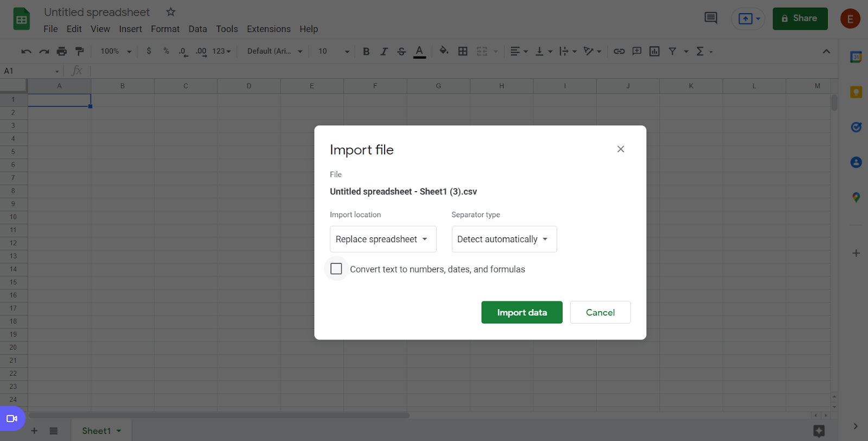868x441 pixels.
Task: Open the text color picker
Action: (x=419, y=52)
